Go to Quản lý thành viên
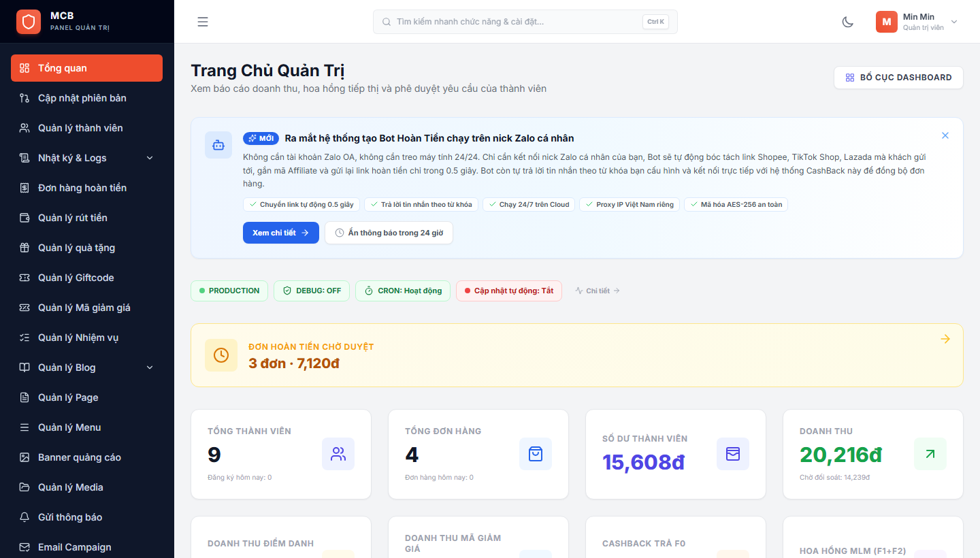The width and height of the screenshot is (980, 558). click(x=87, y=128)
